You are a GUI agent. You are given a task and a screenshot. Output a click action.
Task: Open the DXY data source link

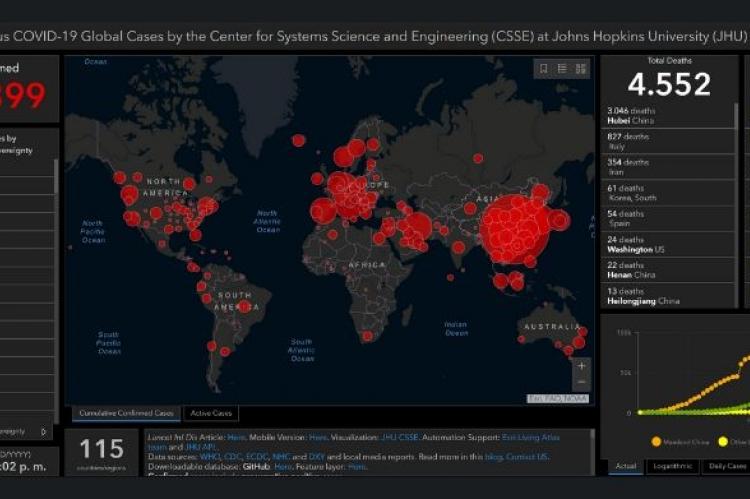pyautogui.click(x=317, y=457)
